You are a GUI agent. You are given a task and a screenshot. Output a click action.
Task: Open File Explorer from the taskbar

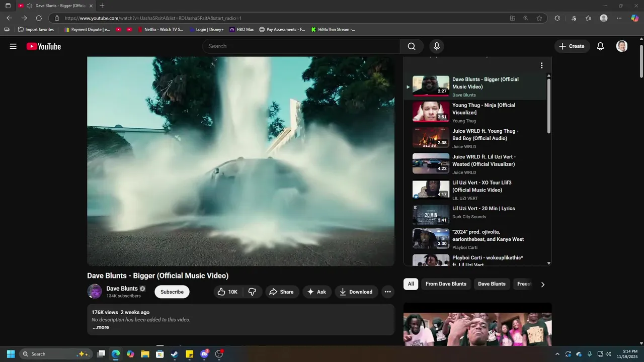pyautogui.click(x=145, y=354)
